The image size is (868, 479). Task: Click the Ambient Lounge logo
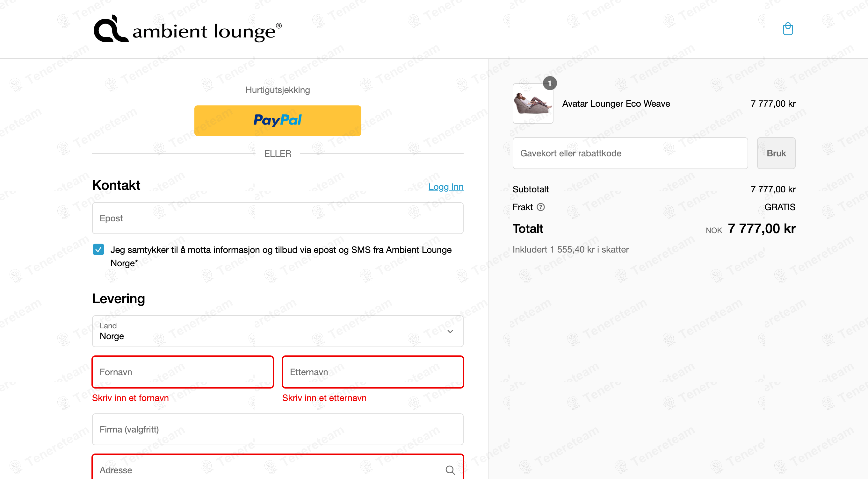tap(187, 29)
